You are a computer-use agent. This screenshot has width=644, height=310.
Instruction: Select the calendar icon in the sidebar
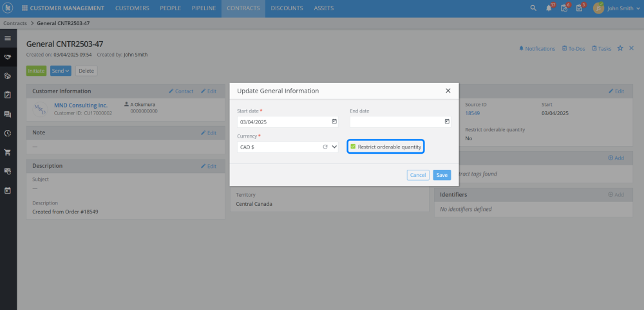(7, 190)
